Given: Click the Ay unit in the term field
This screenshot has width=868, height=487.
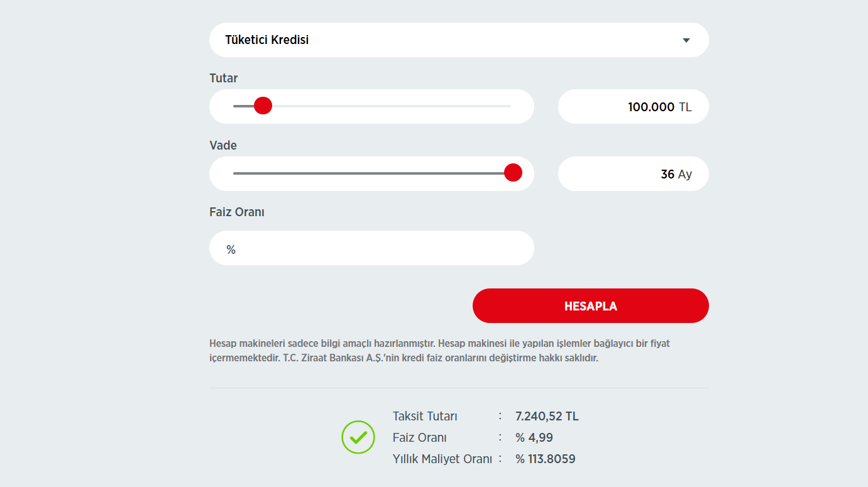Looking at the screenshot, I should click(684, 174).
